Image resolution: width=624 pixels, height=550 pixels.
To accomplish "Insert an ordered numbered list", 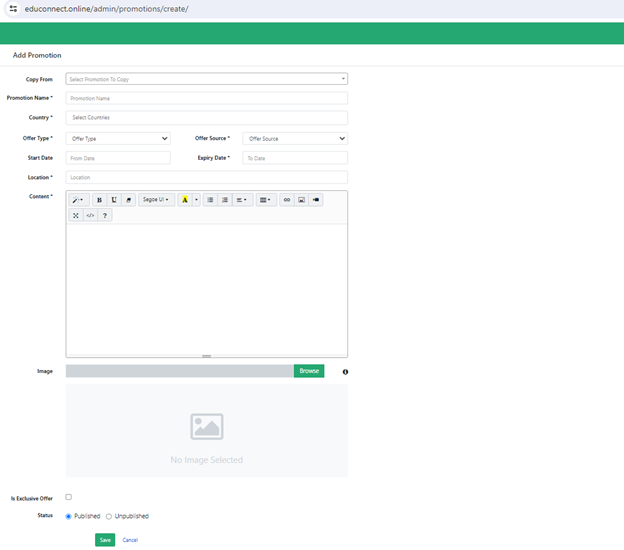I will click(x=225, y=200).
